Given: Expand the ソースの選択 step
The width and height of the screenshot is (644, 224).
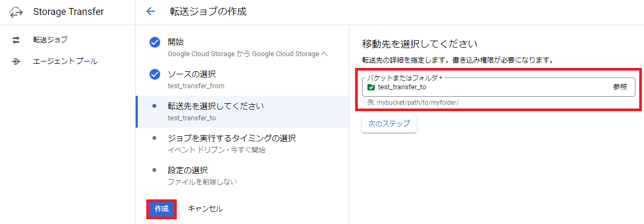Looking at the screenshot, I should click(192, 74).
